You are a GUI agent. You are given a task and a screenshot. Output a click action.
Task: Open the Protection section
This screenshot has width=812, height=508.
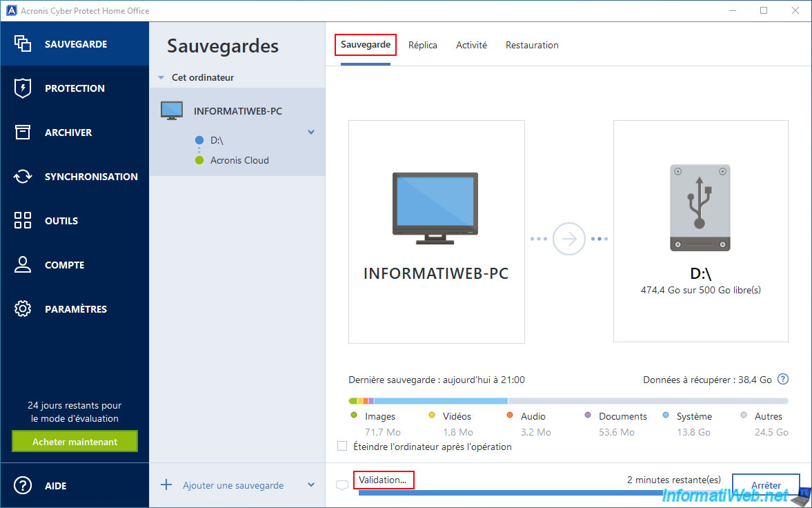coord(75,88)
